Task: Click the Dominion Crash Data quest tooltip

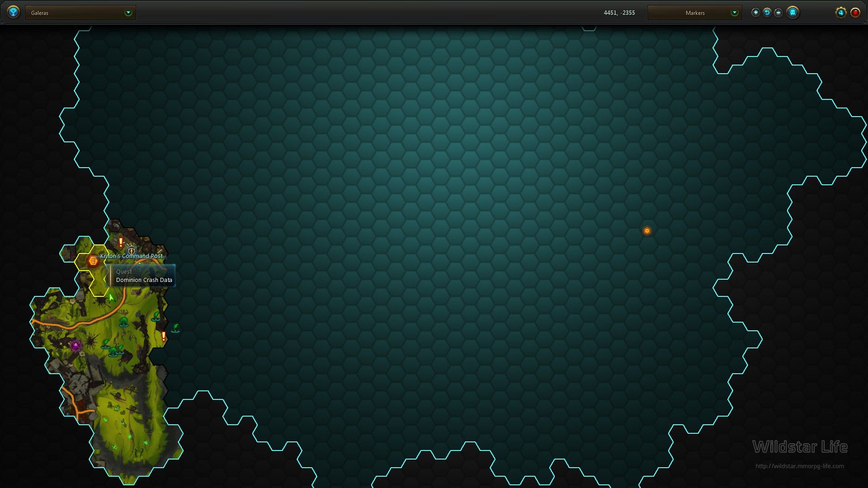Action: click(141, 276)
